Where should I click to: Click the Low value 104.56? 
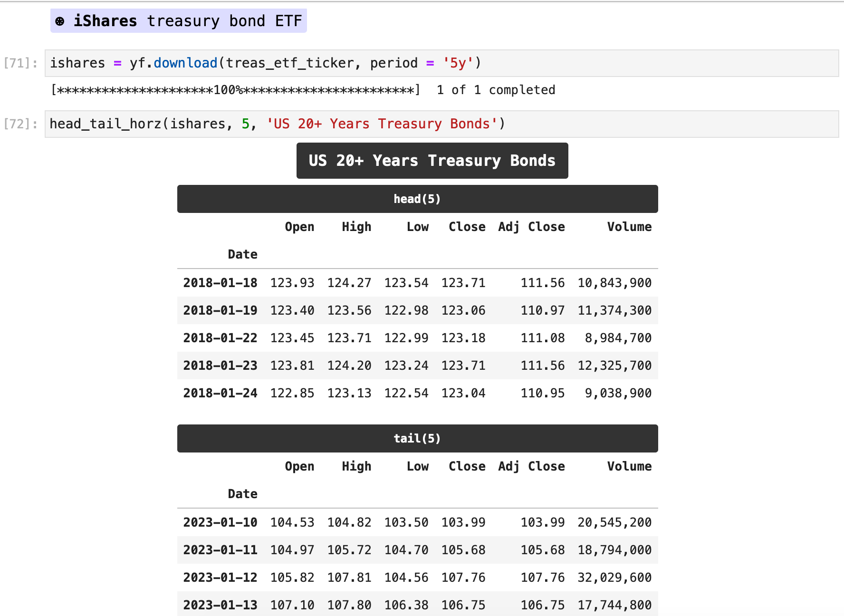[406, 578]
